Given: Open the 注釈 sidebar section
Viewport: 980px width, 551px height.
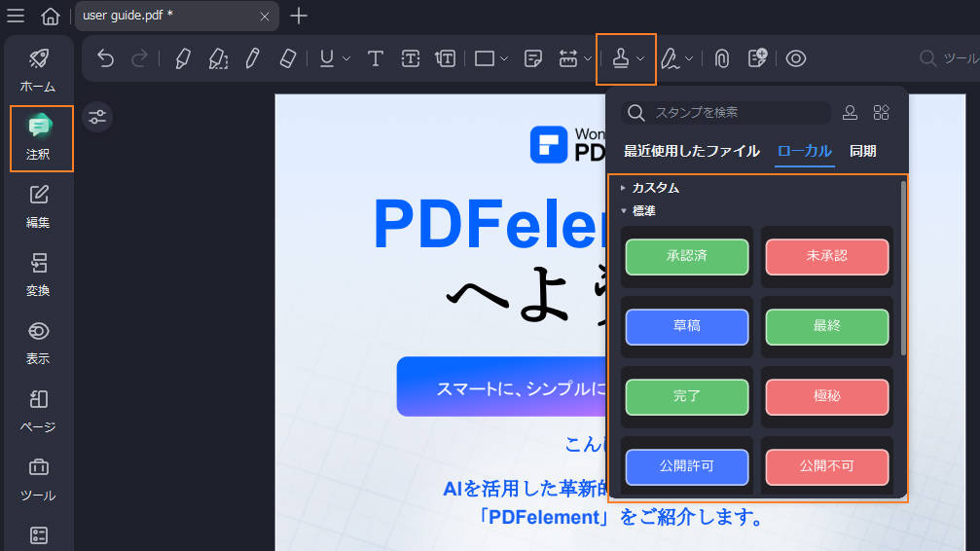Looking at the screenshot, I should coord(38,138).
